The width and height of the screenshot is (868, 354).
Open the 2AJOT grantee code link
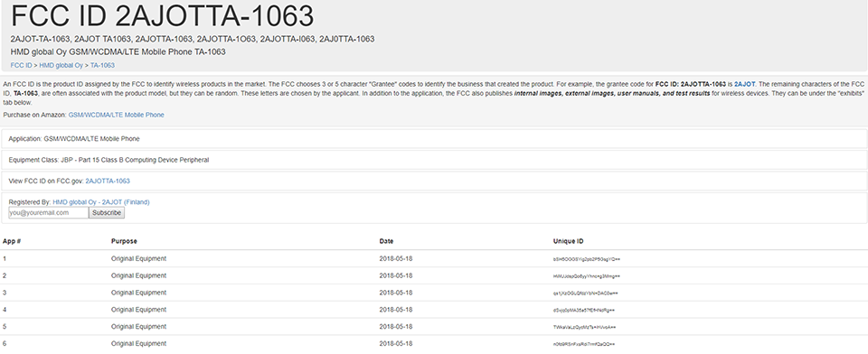pos(744,84)
